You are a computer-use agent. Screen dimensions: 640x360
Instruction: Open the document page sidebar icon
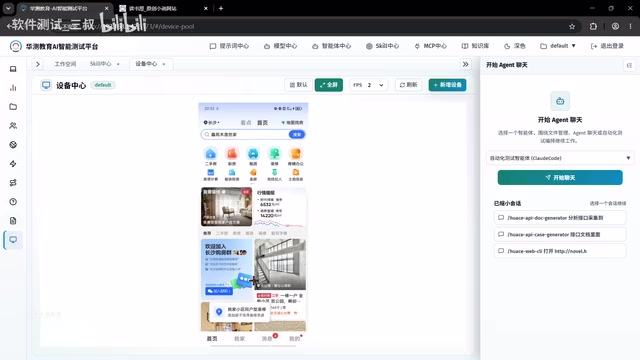pos(13,221)
